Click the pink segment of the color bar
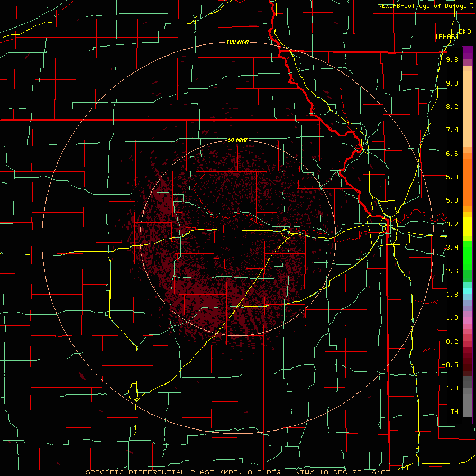Screen dimensions: 476x476 pyautogui.click(x=467, y=321)
